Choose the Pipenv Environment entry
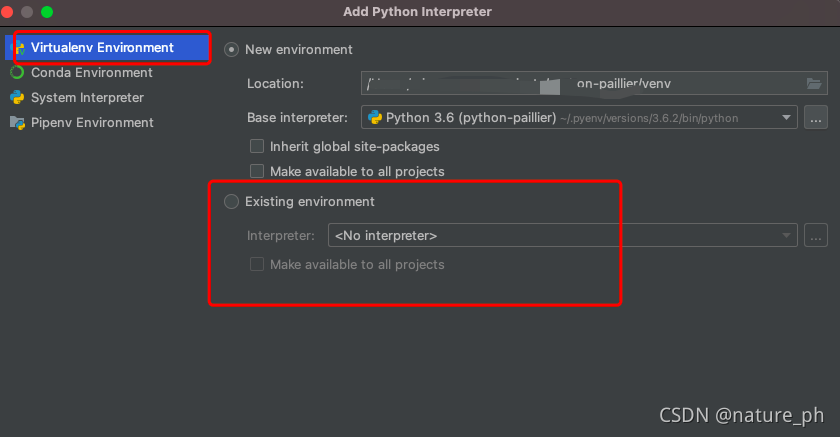The width and height of the screenshot is (840, 437). [92, 123]
